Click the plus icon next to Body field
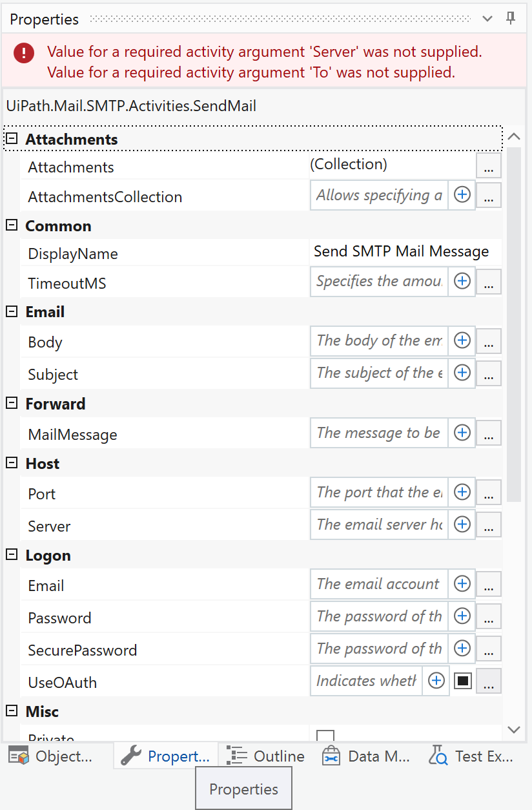 point(462,340)
